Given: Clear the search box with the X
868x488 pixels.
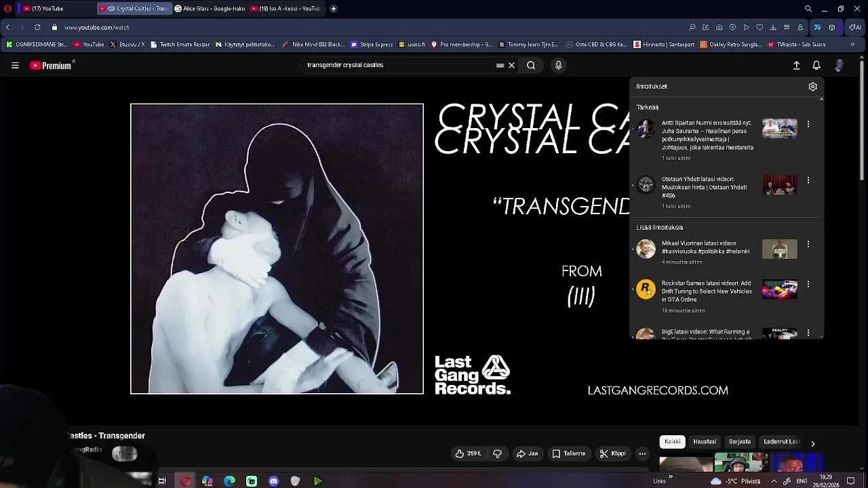Looking at the screenshot, I should coord(512,66).
